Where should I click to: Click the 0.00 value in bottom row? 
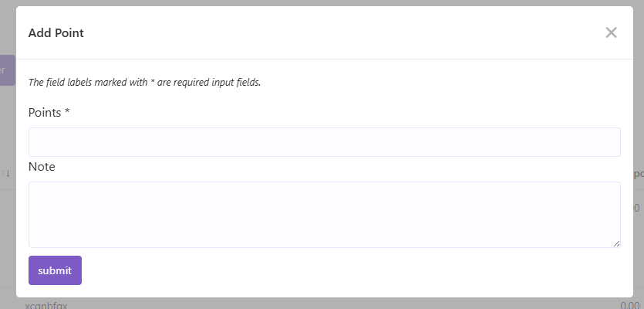pyautogui.click(x=629, y=305)
